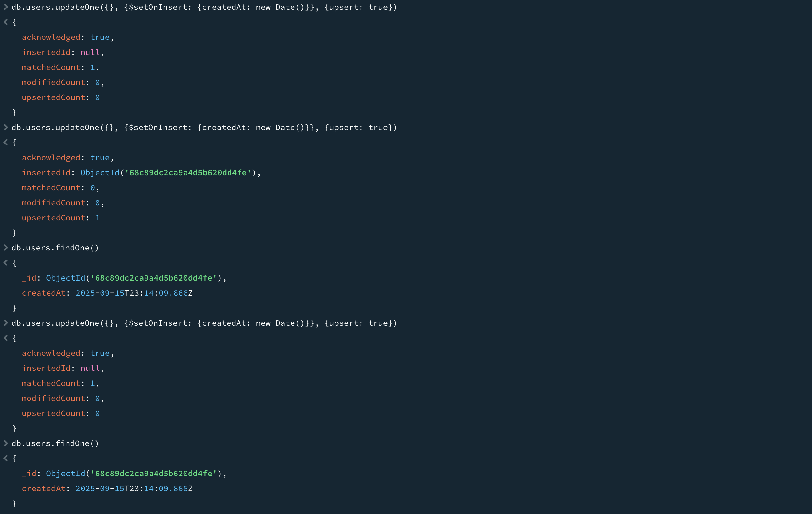Click the first db.users.updateOne command text
The width and height of the screenshot is (812, 514).
click(204, 7)
